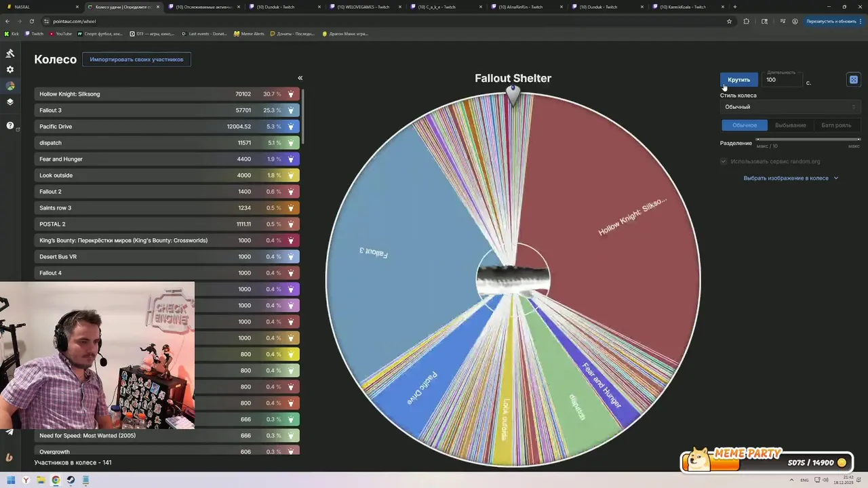Reload the page with refresh icon
The height and width of the screenshot is (488, 868).
[31, 21]
